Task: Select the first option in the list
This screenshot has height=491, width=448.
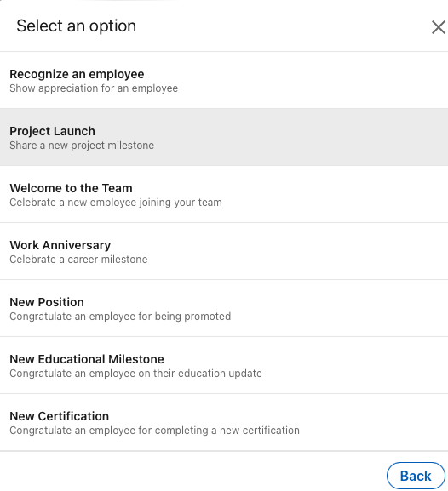Action: [x=224, y=80]
